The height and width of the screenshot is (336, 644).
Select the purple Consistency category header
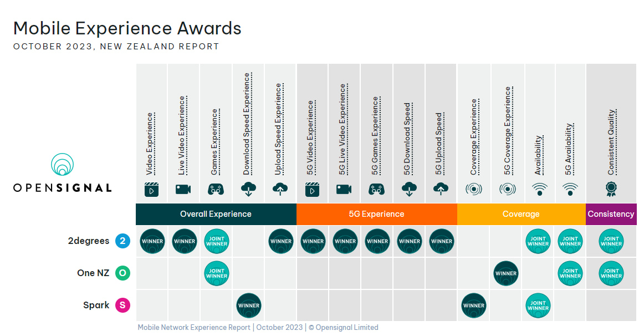611,214
